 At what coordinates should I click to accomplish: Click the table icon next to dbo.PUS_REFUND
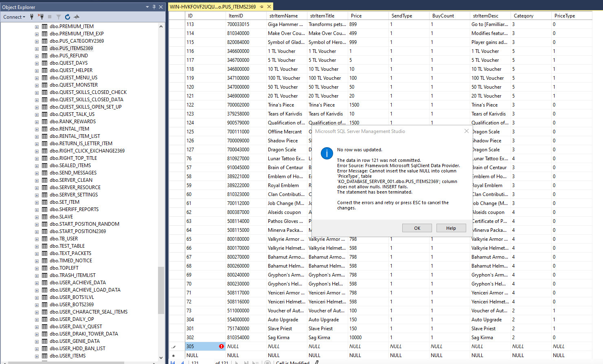click(x=45, y=56)
